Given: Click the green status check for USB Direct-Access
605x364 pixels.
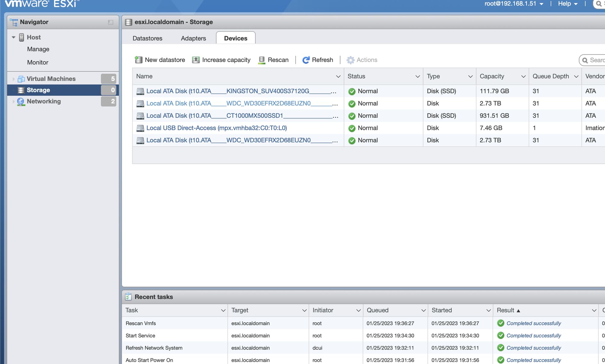Looking at the screenshot, I should pyautogui.click(x=352, y=128).
